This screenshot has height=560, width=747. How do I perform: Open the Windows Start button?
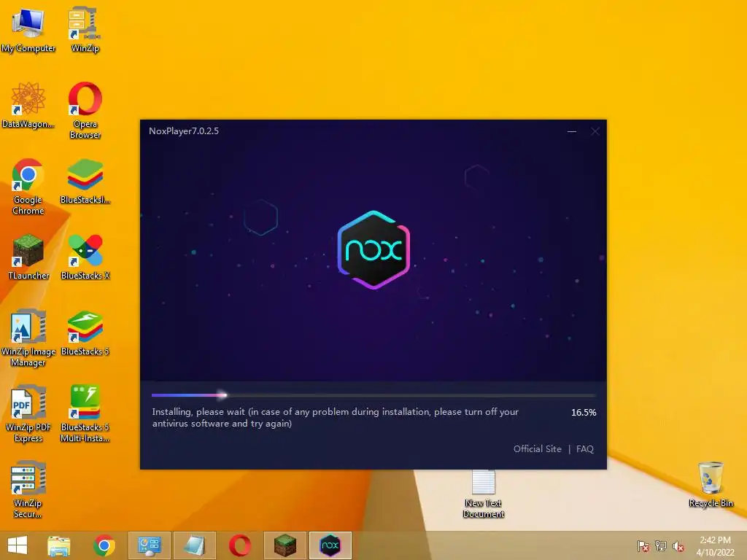(18, 545)
